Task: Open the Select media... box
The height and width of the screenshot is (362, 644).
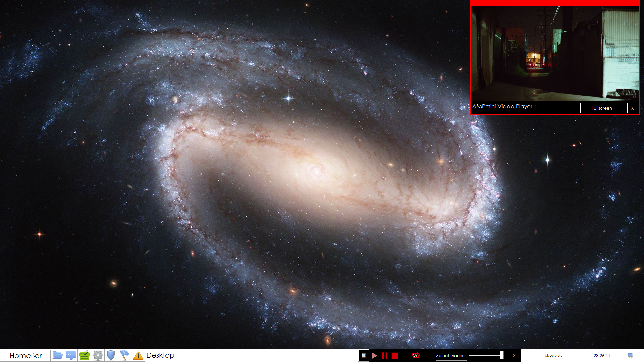Action: tap(451, 355)
